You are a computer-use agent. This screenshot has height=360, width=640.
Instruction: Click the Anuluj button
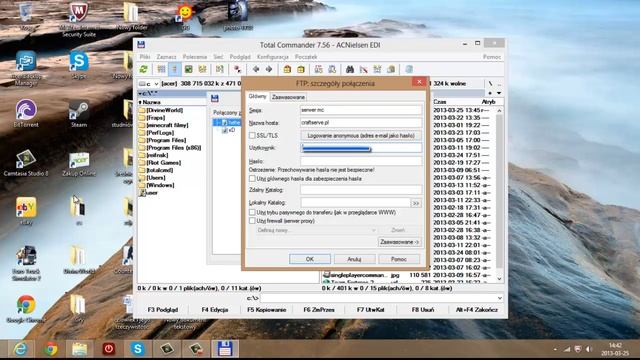(x=354, y=259)
